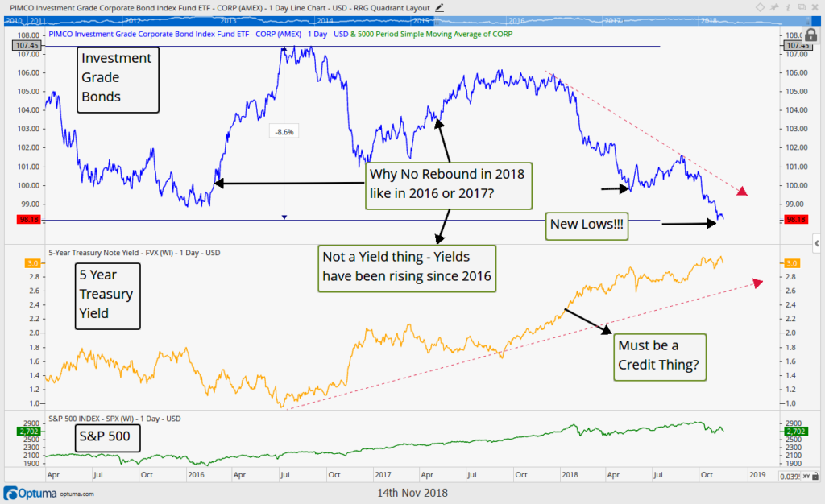Click the window title text in the title bar
The image size is (825, 504).
tap(219, 8)
